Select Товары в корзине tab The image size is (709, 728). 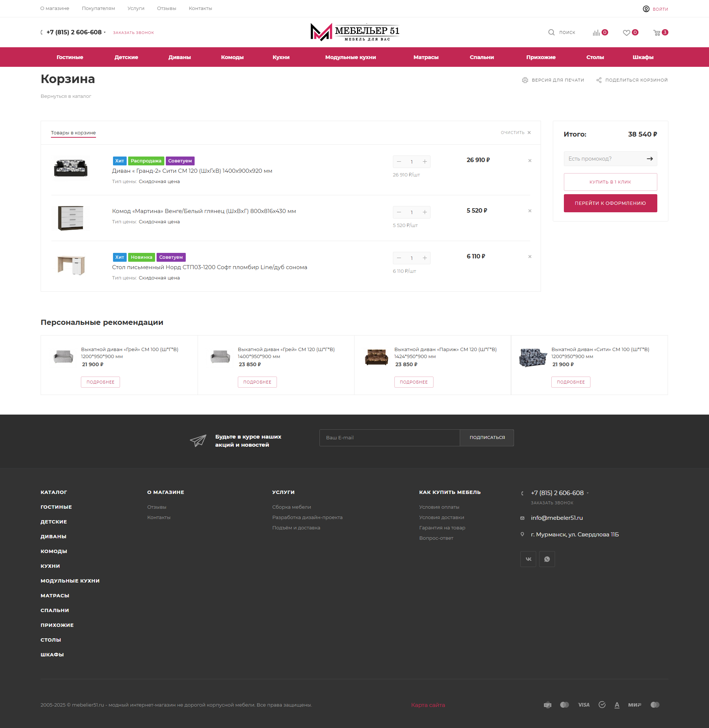click(x=73, y=133)
